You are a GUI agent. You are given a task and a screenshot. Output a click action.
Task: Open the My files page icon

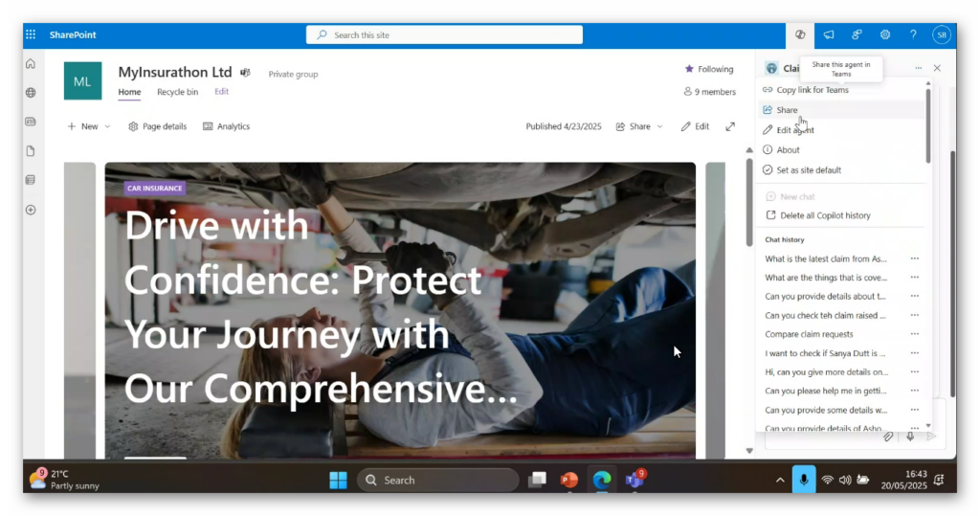[31, 150]
